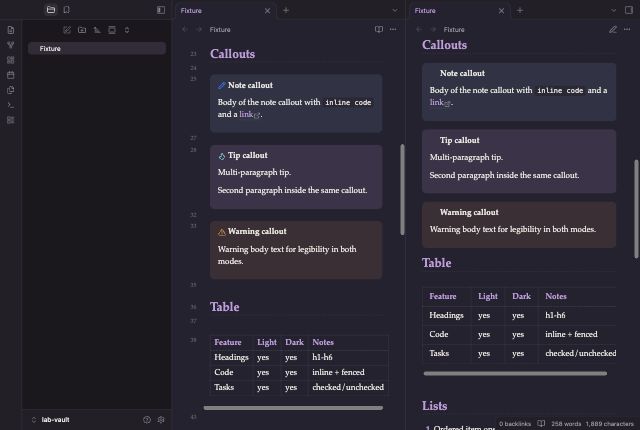
Task: Navigate back in left pane
Action: click(x=185, y=29)
